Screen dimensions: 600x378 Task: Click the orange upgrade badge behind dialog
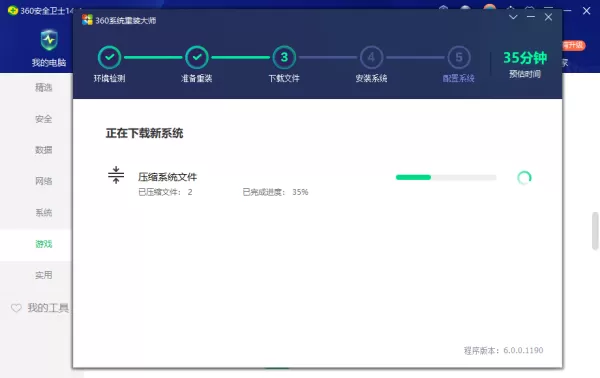(x=574, y=45)
